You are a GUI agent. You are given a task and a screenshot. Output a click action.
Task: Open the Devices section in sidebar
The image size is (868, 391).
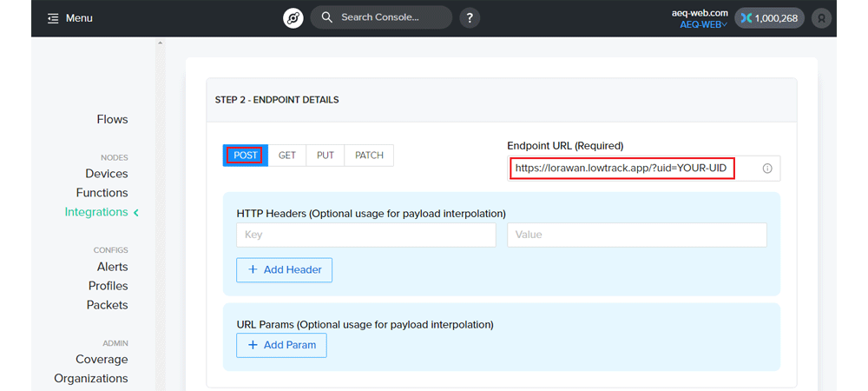[106, 174]
